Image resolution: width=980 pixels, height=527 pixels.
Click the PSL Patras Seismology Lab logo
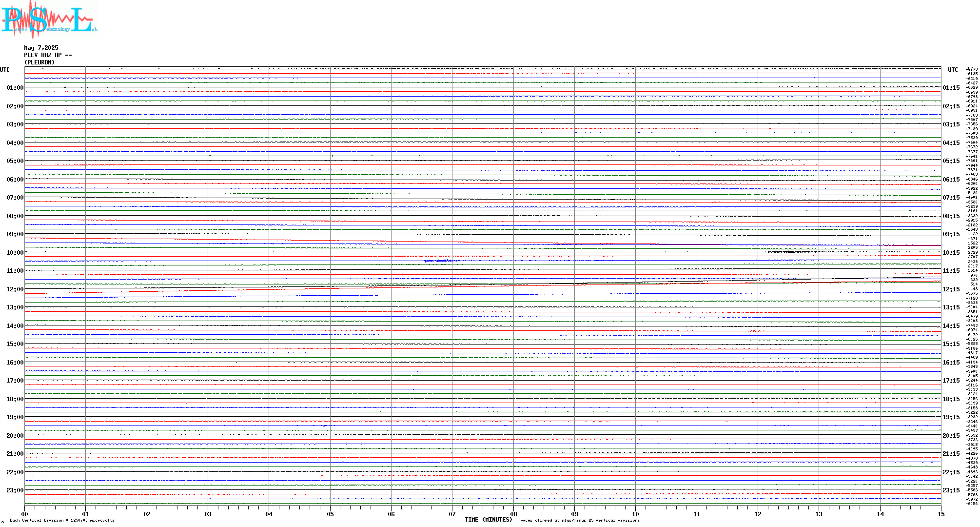pyautogui.click(x=49, y=19)
